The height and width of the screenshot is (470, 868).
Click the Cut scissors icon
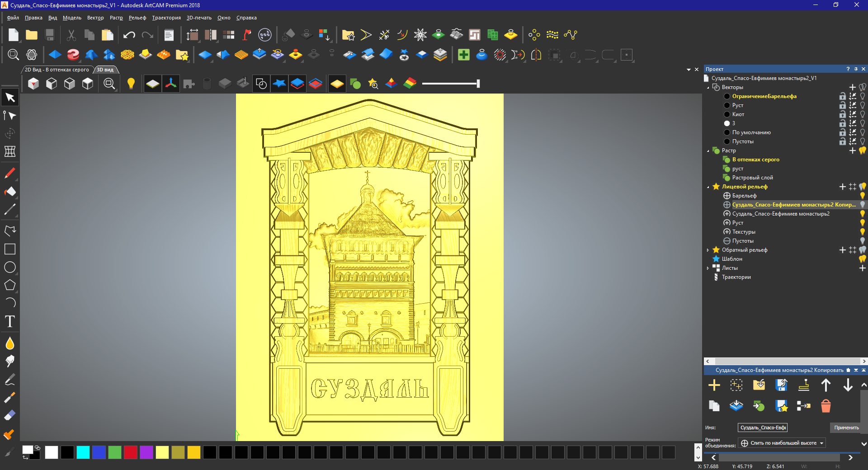(71, 35)
